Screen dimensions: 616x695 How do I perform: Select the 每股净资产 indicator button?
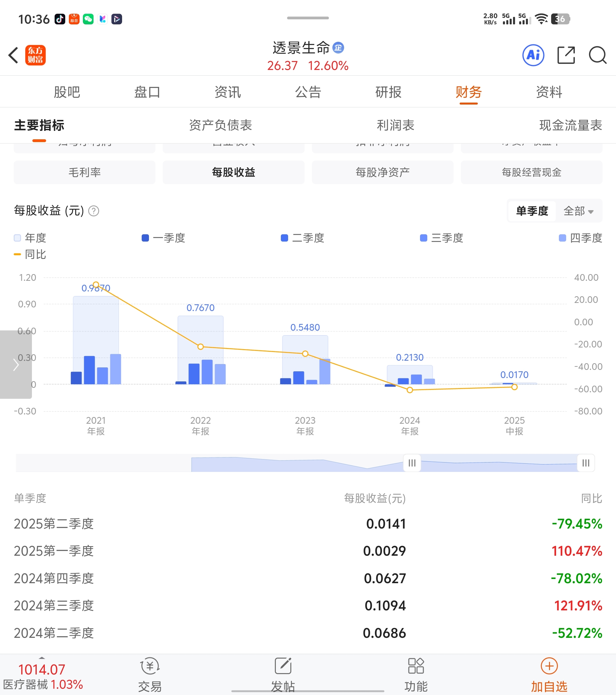click(382, 172)
